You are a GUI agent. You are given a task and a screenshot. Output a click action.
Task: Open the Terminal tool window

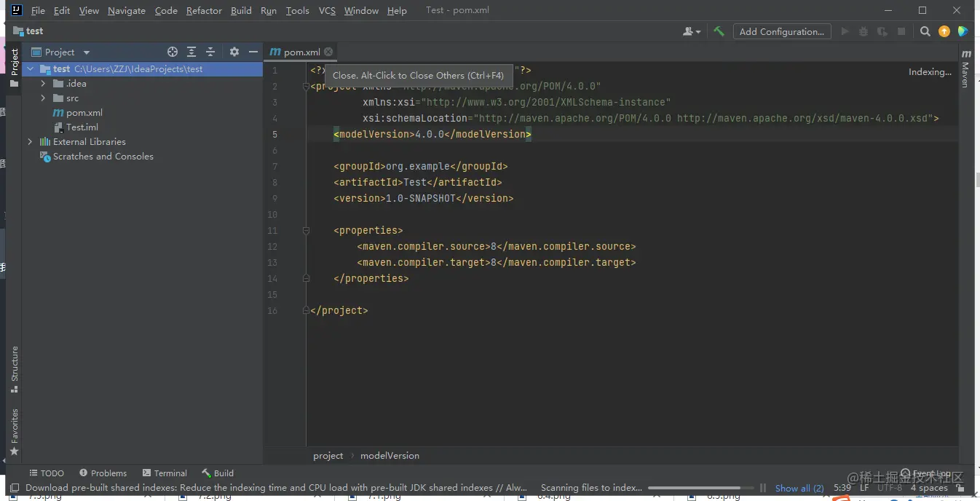[165, 473]
